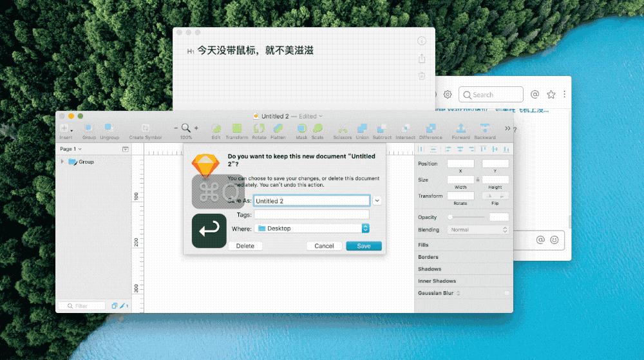Image resolution: width=644 pixels, height=360 pixels.
Task: Open the vertical dots menu in chat window
Action: click(x=564, y=95)
